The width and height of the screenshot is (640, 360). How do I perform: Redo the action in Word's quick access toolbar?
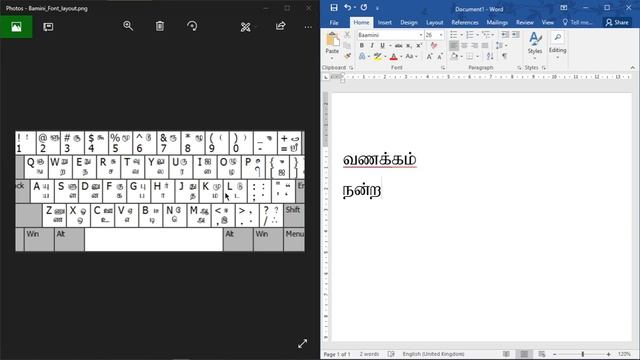[x=364, y=8]
